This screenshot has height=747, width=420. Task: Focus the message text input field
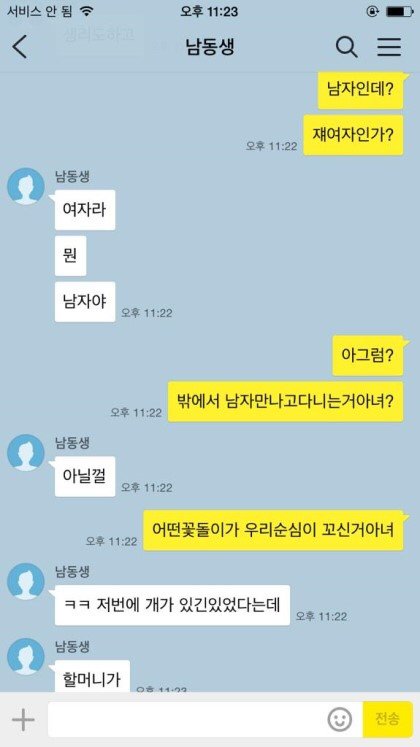(205, 719)
